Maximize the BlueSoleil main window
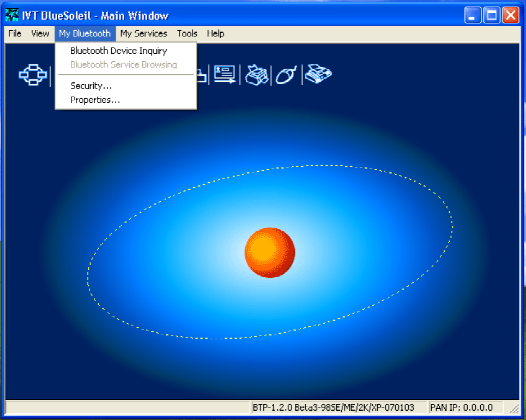This screenshot has height=420, width=526. (x=492, y=15)
